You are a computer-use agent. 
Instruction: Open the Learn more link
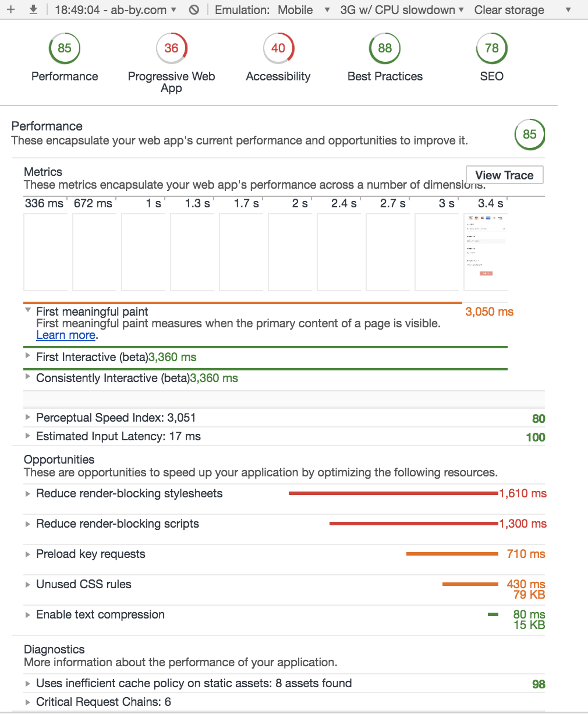(66, 335)
